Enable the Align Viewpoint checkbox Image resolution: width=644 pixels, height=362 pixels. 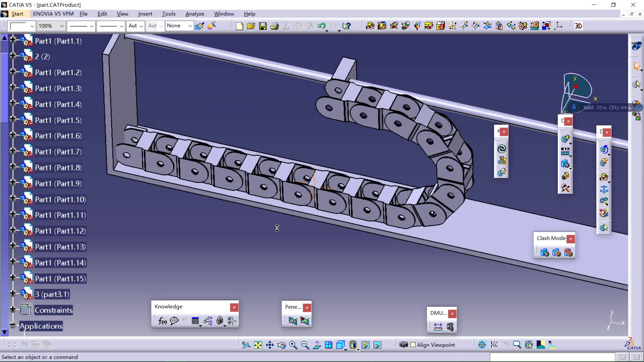tap(413, 345)
